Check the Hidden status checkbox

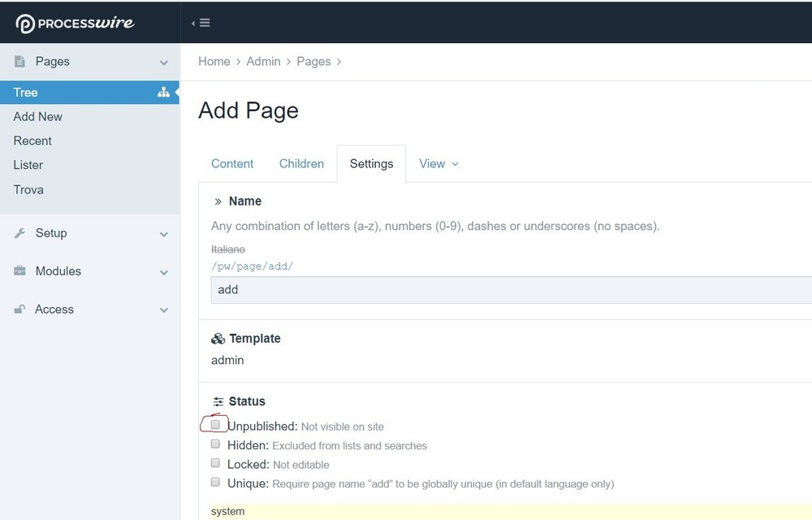(x=216, y=444)
